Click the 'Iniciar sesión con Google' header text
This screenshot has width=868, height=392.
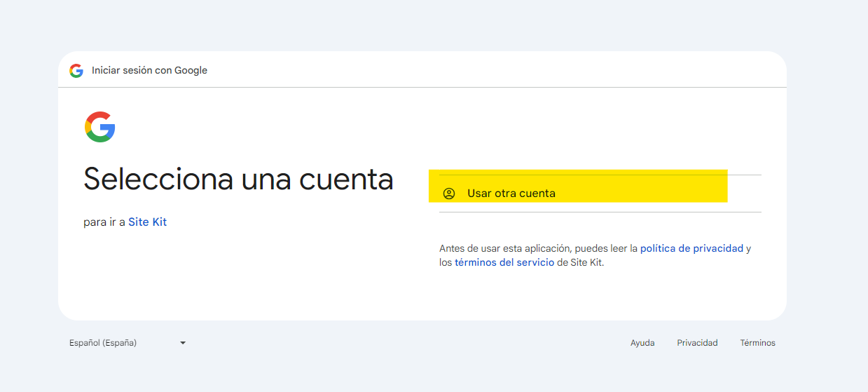pos(149,70)
